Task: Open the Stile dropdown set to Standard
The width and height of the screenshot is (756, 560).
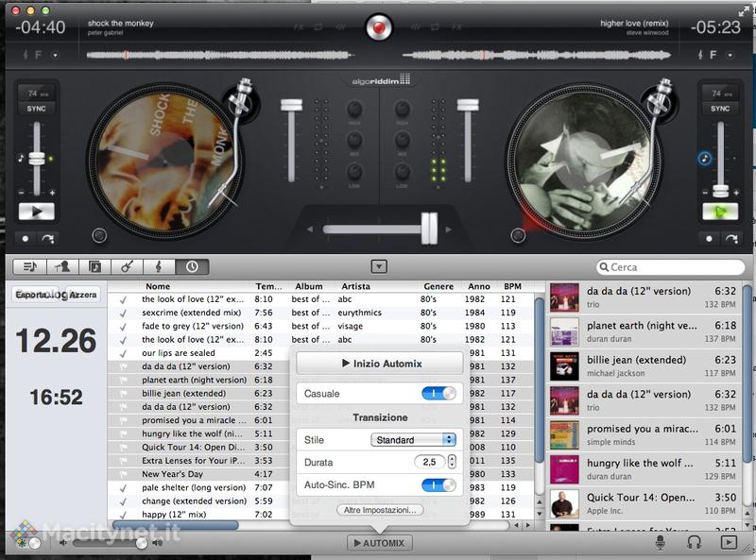Action: [x=413, y=439]
